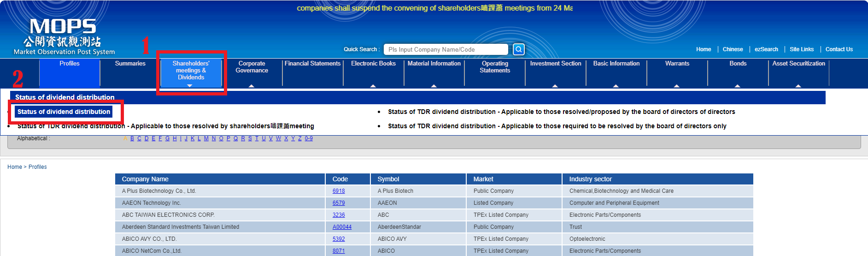The height and width of the screenshot is (256, 868).
Task: Select the AAEON Technology Inc. row name
Action: pos(151,203)
